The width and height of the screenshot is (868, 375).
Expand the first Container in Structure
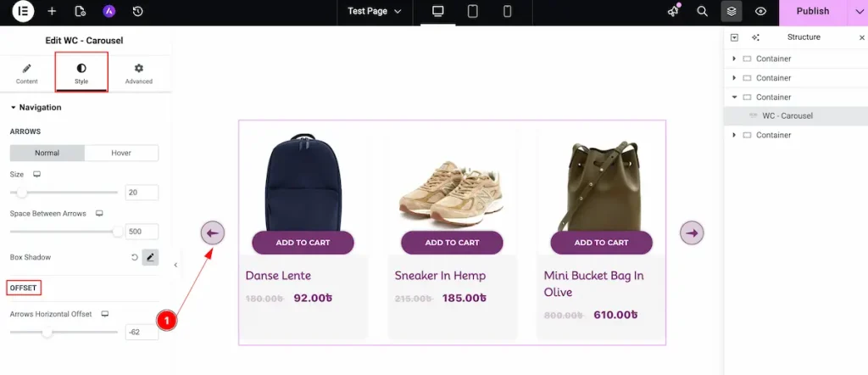coord(735,59)
